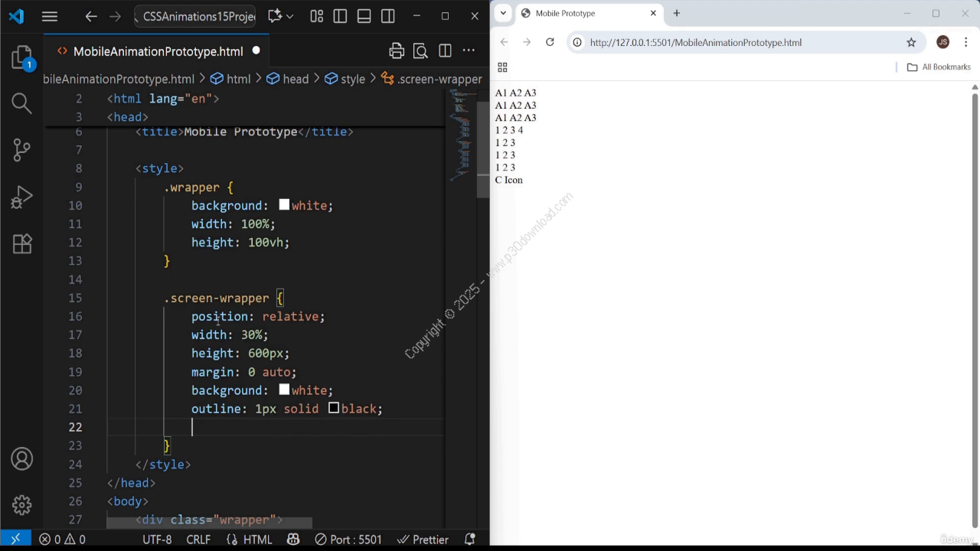980x551 pixels.
Task: Open the Search view in the sidebar
Action: click(21, 103)
